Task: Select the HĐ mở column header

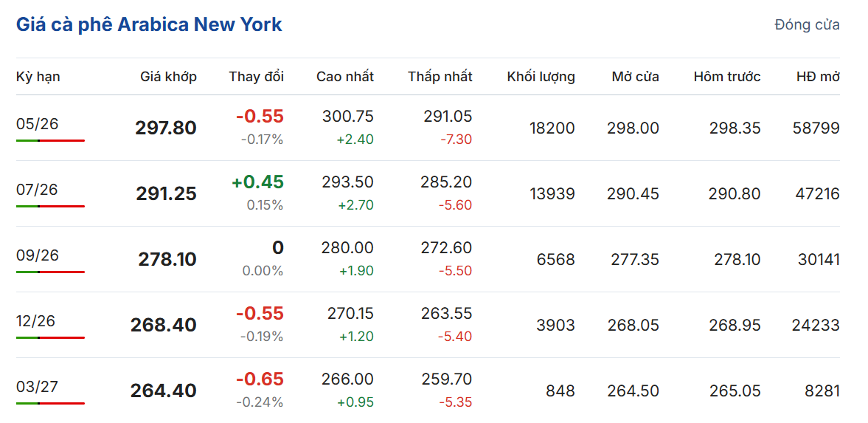Action: [818, 77]
